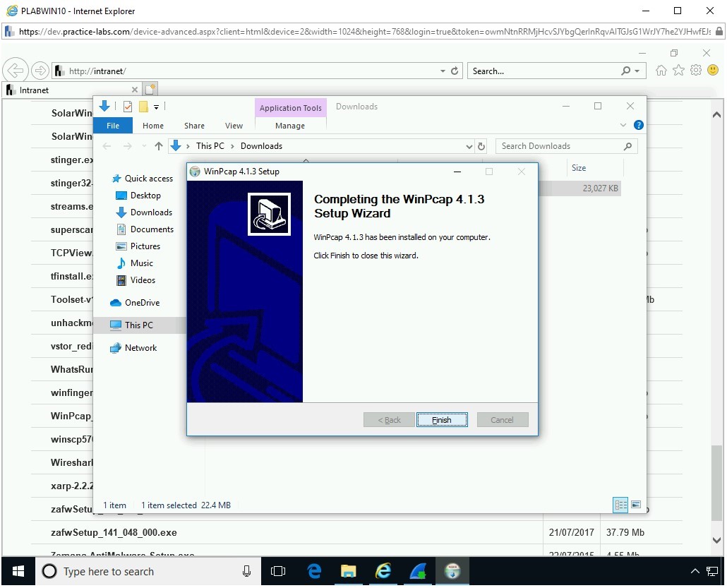Click the Wireshark icon in the taskbar

point(418,571)
